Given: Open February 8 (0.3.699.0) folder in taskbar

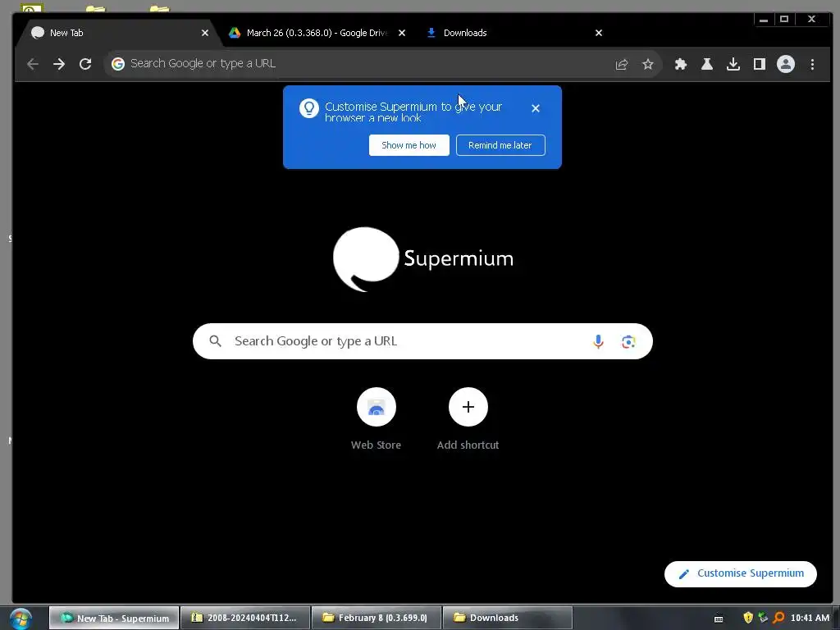Looking at the screenshot, I should [376, 618].
